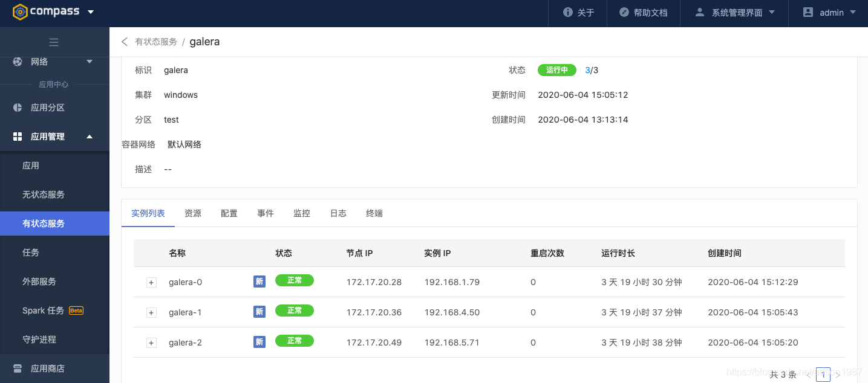Click the blue 3 instance count link
This screenshot has width=868, height=383.
click(587, 70)
